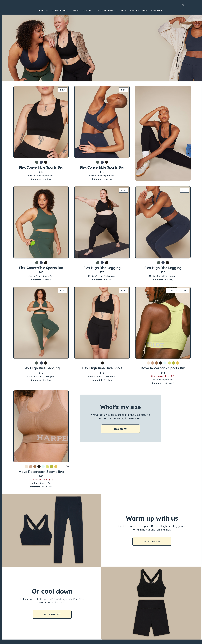Choose yellow swatch on Move Racerback Wilde bra
The width and height of the screenshot is (202, 644).
pyautogui.click(x=178, y=363)
